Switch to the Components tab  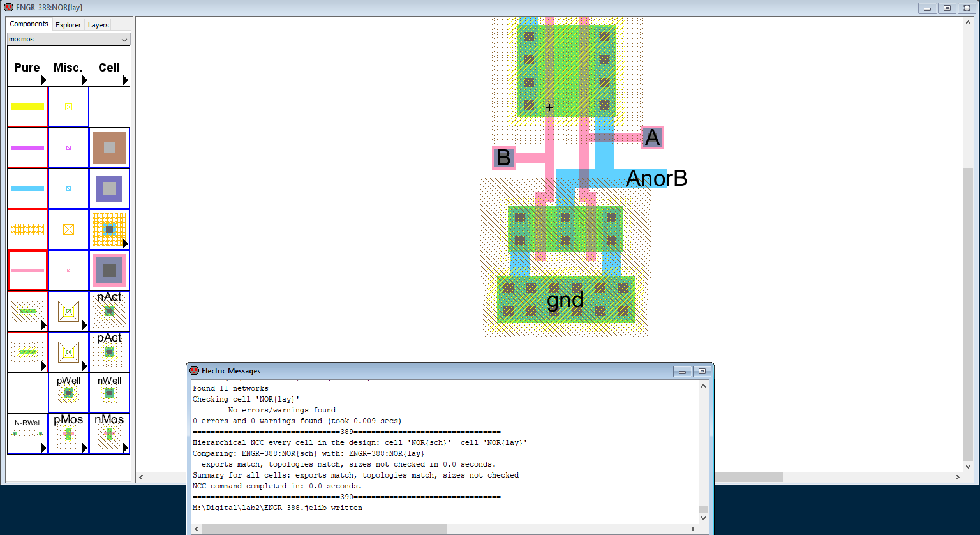tap(29, 24)
